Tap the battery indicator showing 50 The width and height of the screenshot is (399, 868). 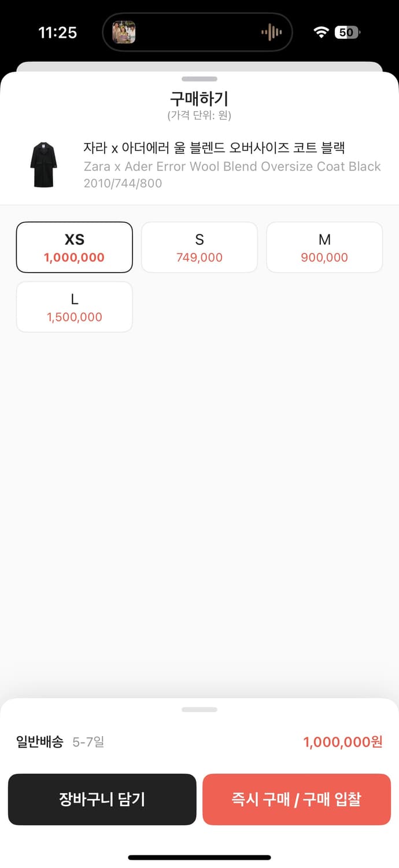click(347, 32)
